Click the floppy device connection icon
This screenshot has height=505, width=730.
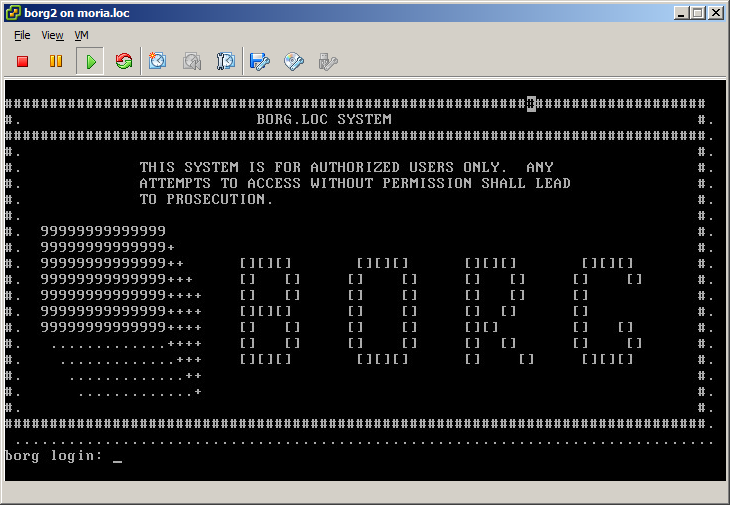pyautogui.click(x=260, y=61)
